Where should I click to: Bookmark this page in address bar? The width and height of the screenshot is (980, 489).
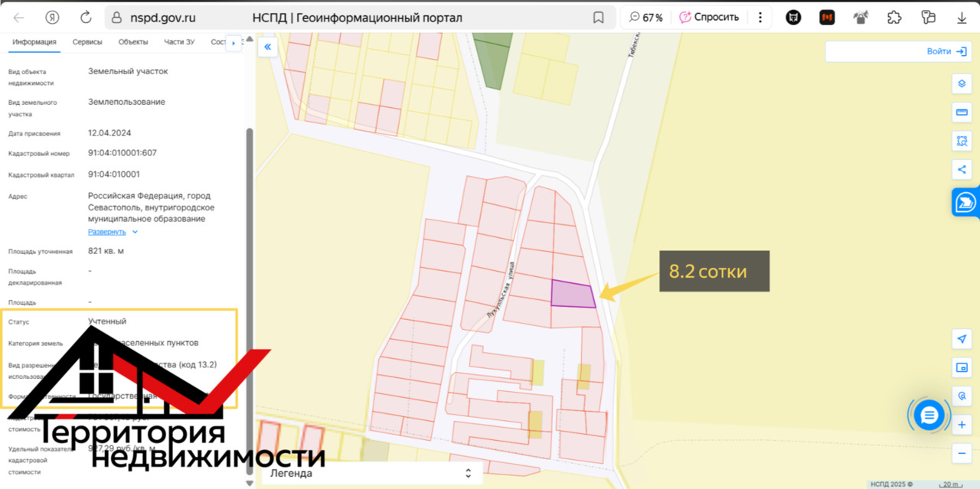click(599, 18)
